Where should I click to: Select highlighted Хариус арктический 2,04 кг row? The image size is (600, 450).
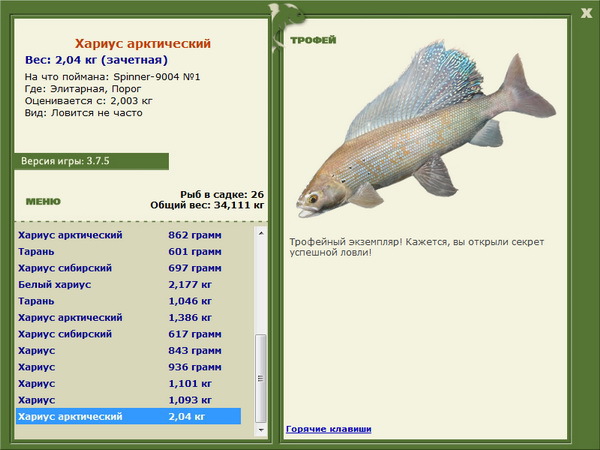(x=128, y=416)
